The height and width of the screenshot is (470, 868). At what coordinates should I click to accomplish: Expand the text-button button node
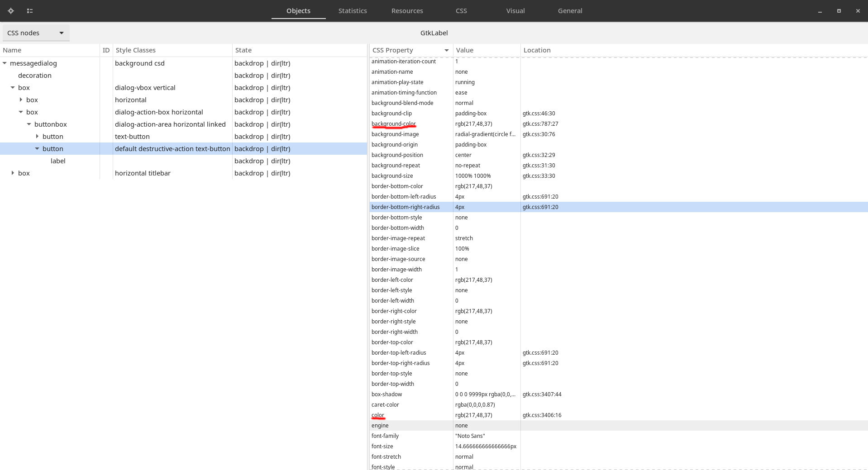37,137
